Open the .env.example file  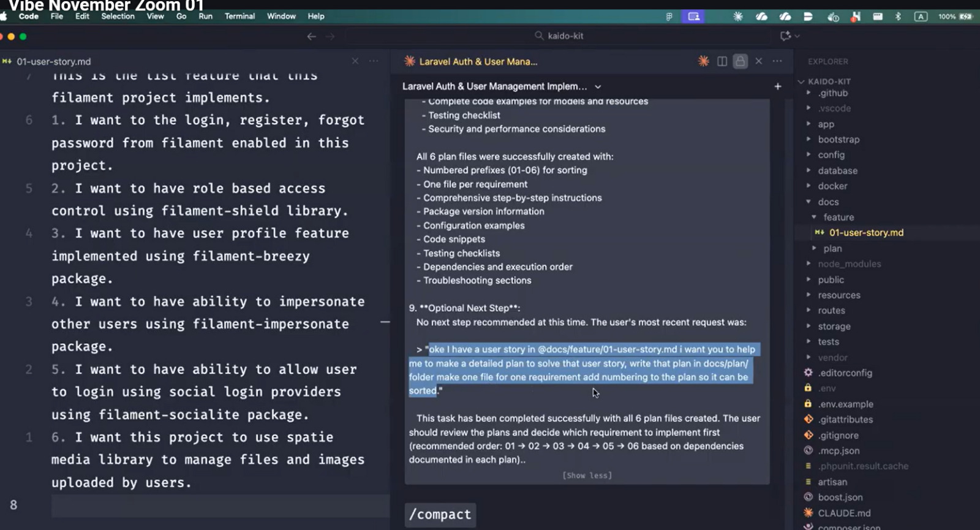[x=845, y=404]
